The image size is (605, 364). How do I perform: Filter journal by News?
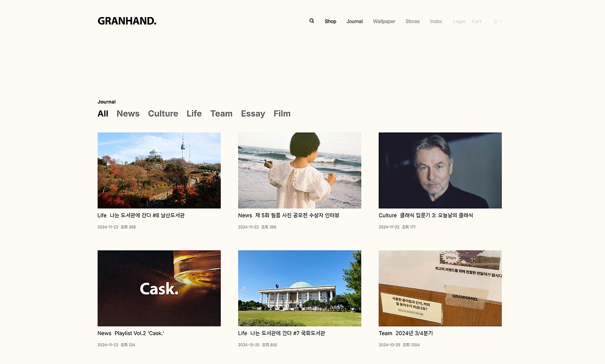click(x=128, y=113)
